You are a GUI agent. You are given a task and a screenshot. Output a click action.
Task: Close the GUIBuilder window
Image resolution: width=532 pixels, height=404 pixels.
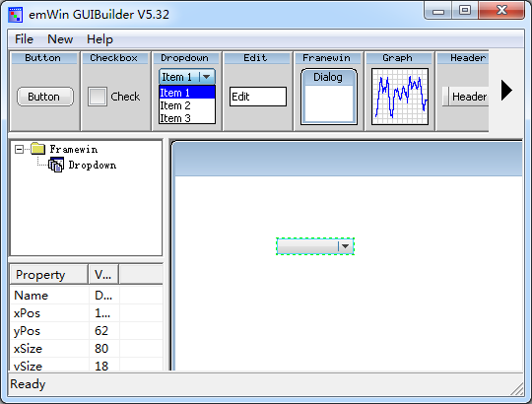tap(501, 11)
